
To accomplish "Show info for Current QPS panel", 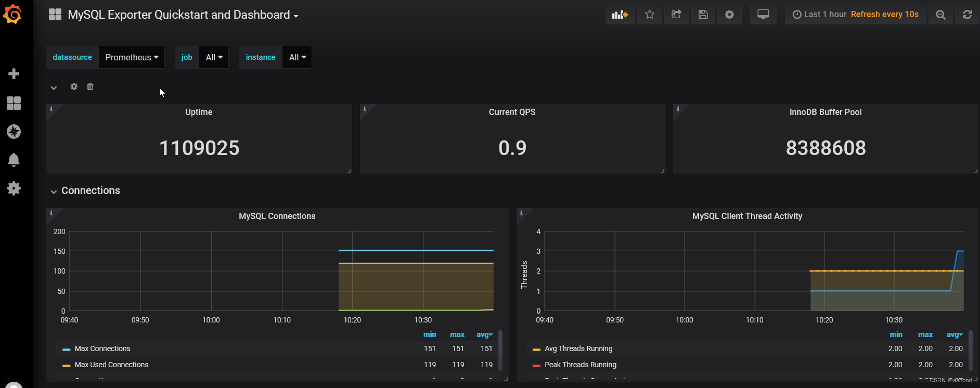I will click(365, 109).
